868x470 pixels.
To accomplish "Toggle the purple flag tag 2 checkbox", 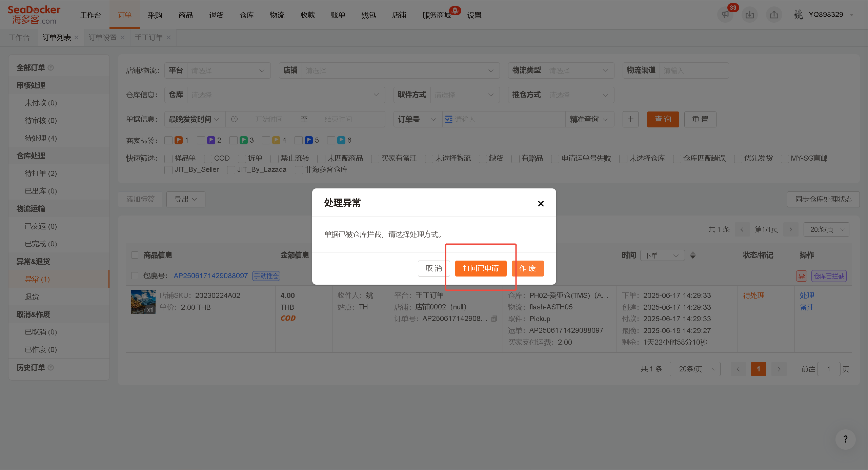I will [x=201, y=140].
